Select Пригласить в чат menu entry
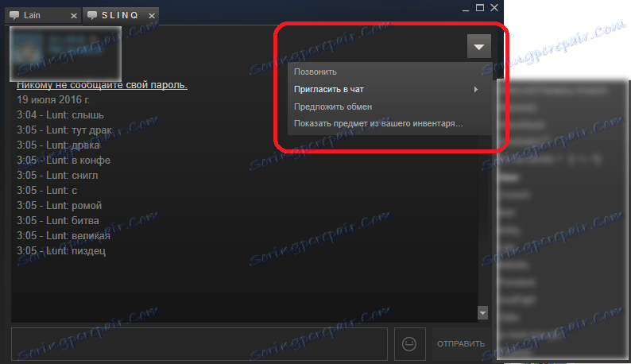The height and width of the screenshot is (364, 631). [x=389, y=89]
